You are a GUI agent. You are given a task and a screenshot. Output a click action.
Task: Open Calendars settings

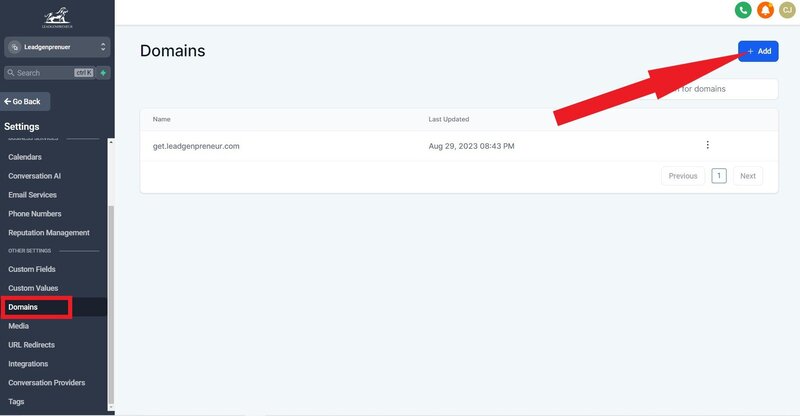tap(25, 157)
